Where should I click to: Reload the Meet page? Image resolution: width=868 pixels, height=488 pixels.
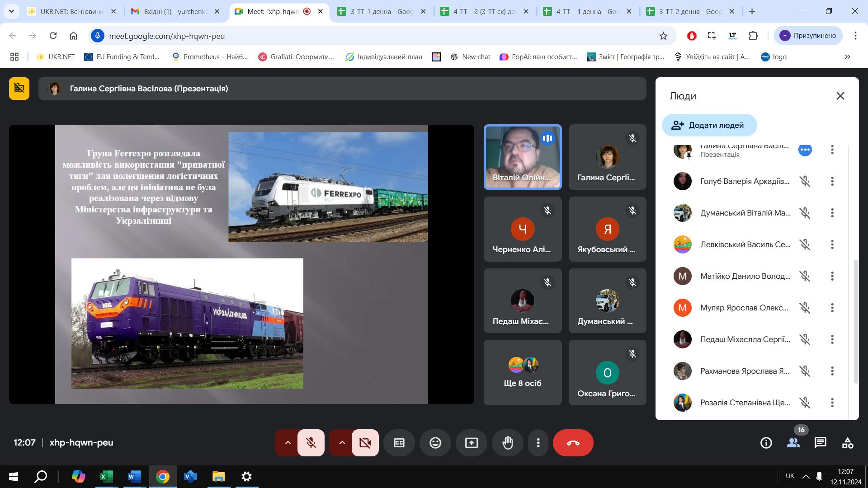point(53,36)
